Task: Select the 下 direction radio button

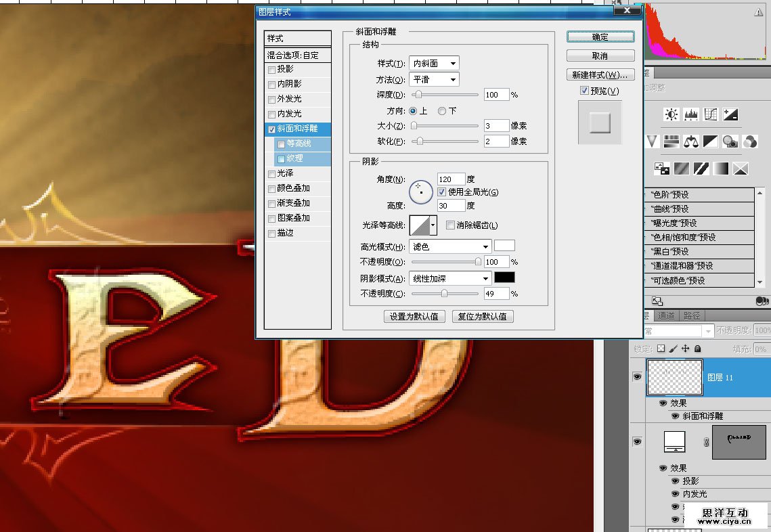Action: [442, 111]
